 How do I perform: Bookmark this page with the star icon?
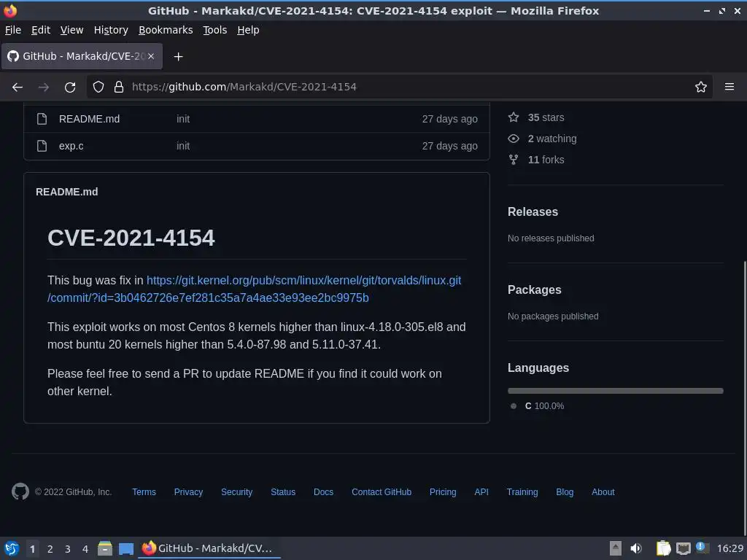pyautogui.click(x=700, y=87)
